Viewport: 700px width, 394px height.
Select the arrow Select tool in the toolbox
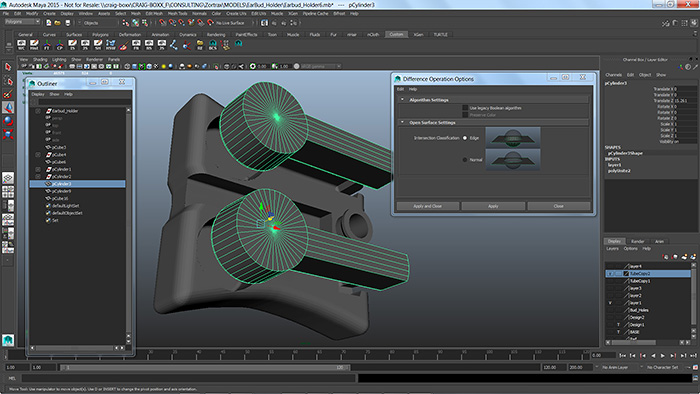pyautogui.click(x=8, y=67)
